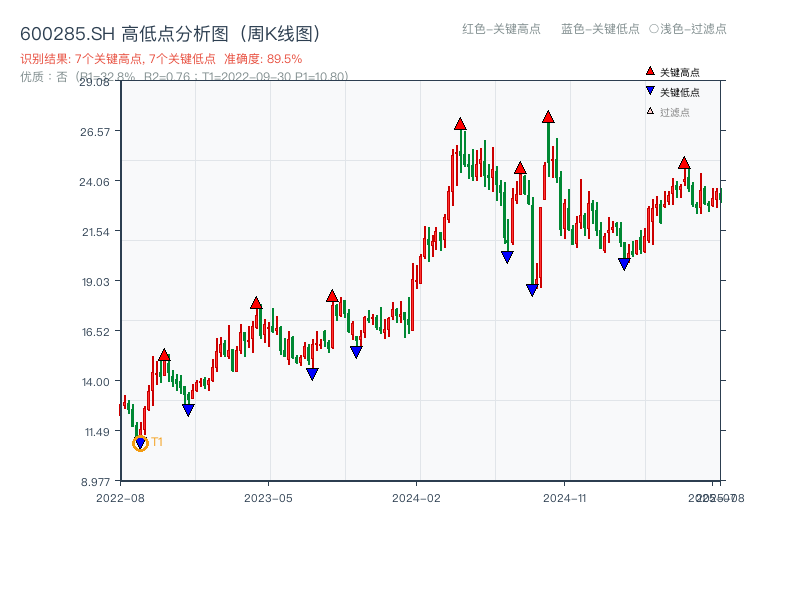The height and width of the screenshot is (600, 800).
Task: Click the 16.52 y-axis label
Action: pos(96,332)
